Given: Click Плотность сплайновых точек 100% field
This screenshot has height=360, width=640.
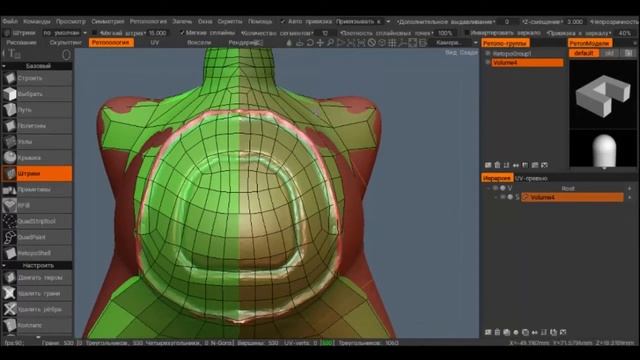Looking at the screenshot, I should pyautogui.click(x=445, y=33).
